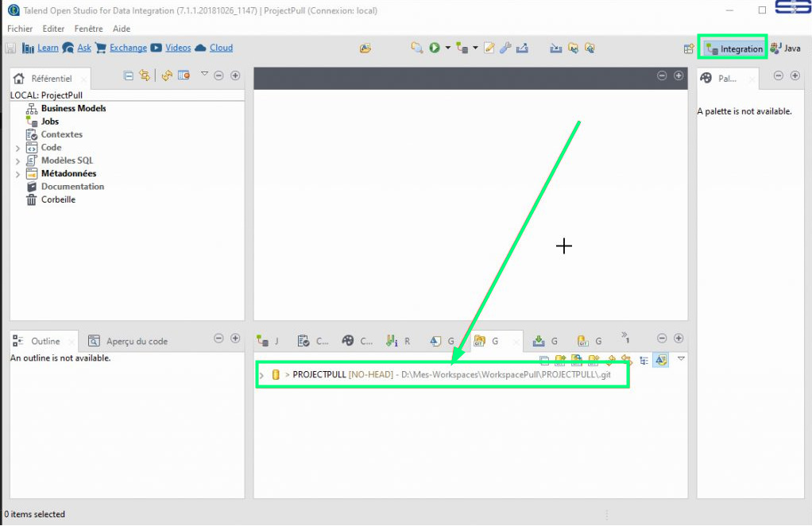Open dropdown arrow next to create job icon
Viewport: 812px width, 526px height.
point(475,48)
